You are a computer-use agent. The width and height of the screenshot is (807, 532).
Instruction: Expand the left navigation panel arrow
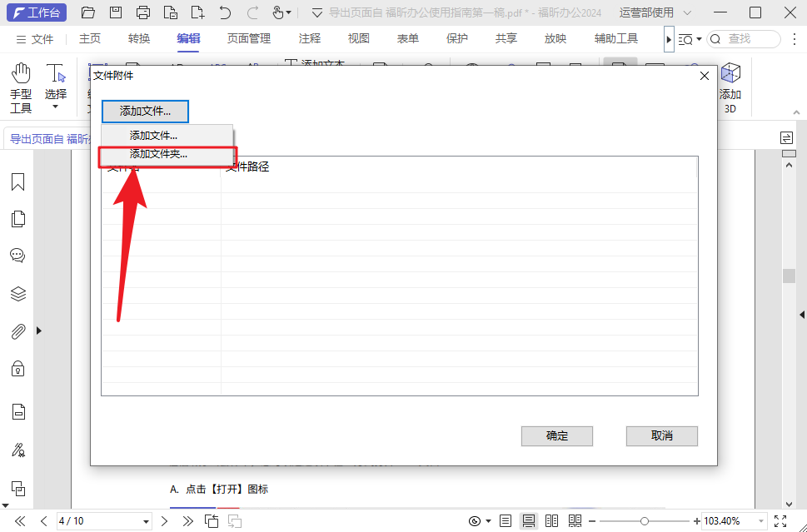pyautogui.click(x=39, y=331)
